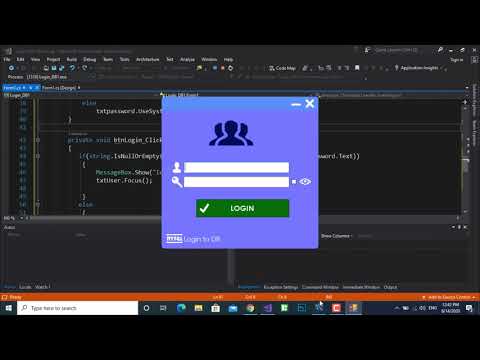
Task: Open Task View on the taskbar
Action: pos(163,308)
